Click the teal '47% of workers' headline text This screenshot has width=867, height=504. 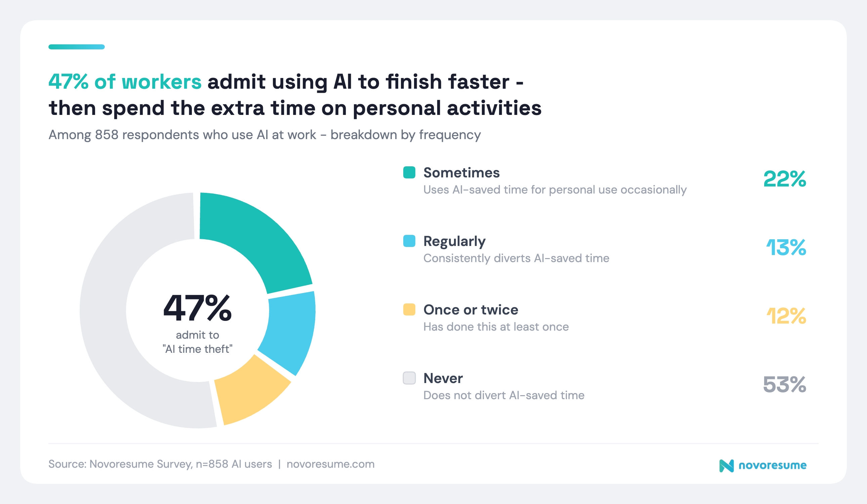tap(125, 82)
